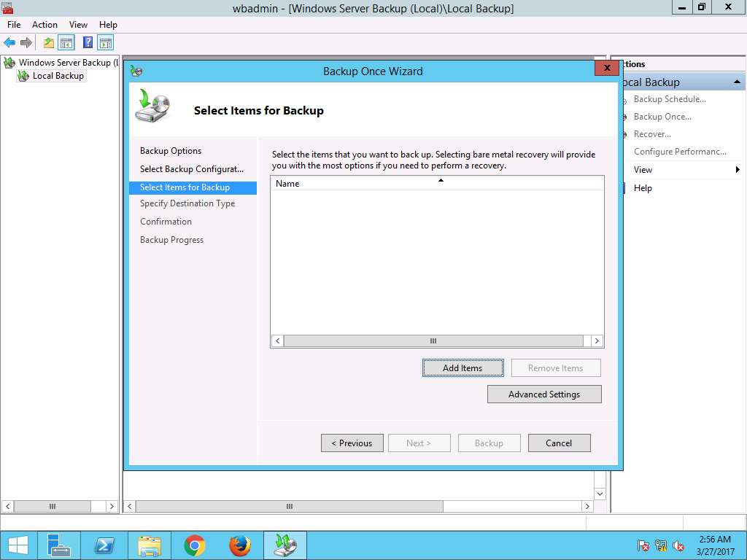Image resolution: width=747 pixels, height=560 pixels.
Task: Click the network status tray icon
Action: (660, 545)
